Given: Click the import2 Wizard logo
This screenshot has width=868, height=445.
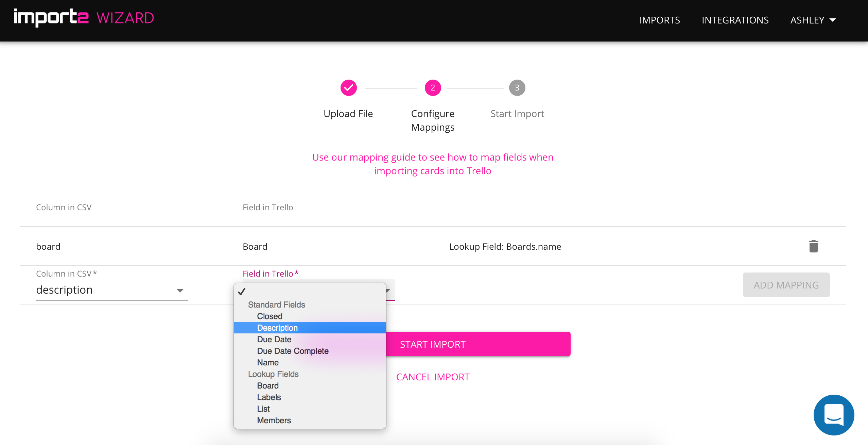Looking at the screenshot, I should point(84,18).
